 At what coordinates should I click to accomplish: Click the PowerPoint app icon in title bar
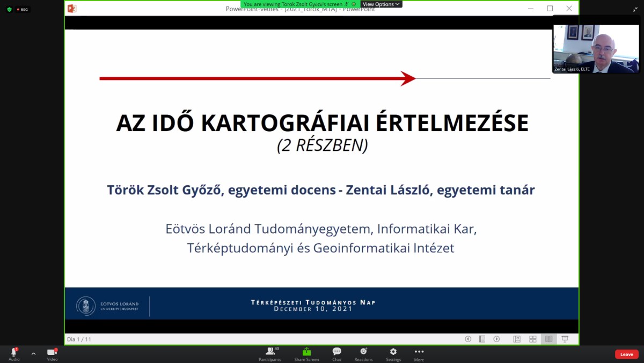[72, 9]
